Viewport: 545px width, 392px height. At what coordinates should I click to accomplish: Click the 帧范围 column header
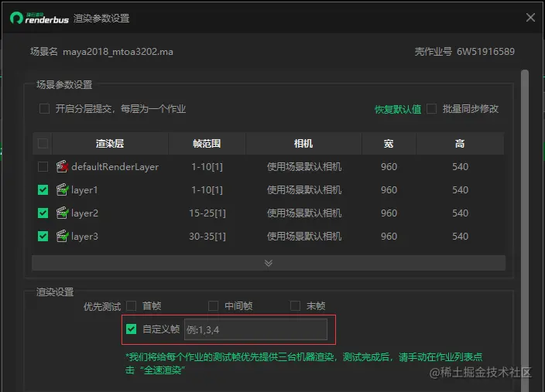[207, 143]
